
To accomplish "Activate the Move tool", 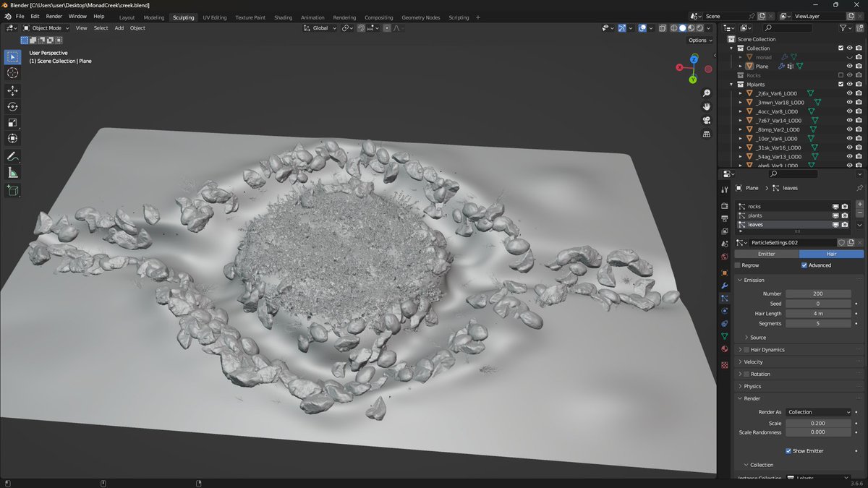I will click(12, 90).
